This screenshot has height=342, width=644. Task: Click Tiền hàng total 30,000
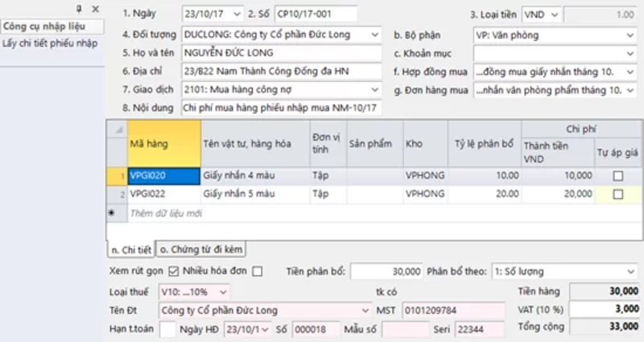(x=605, y=291)
